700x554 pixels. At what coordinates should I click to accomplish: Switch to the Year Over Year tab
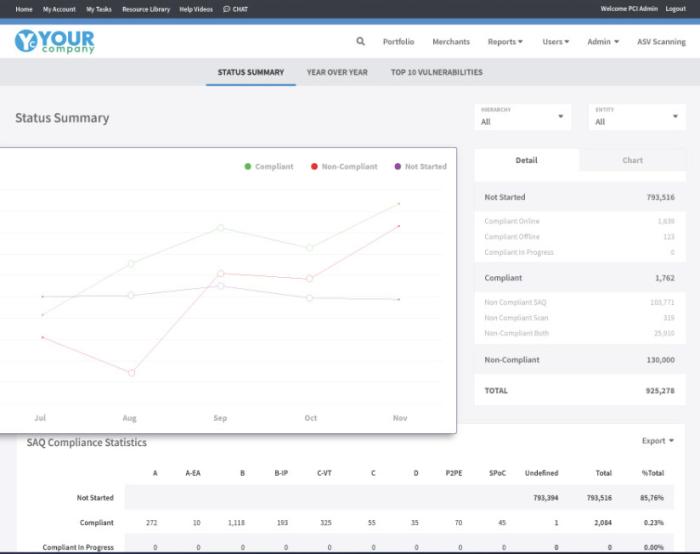(x=337, y=72)
